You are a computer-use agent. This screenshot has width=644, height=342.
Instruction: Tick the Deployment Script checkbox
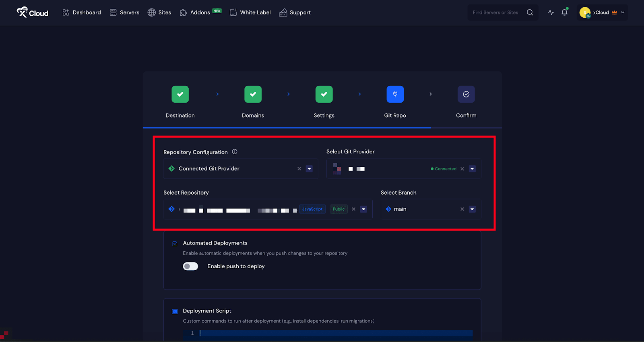click(x=175, y=311)
